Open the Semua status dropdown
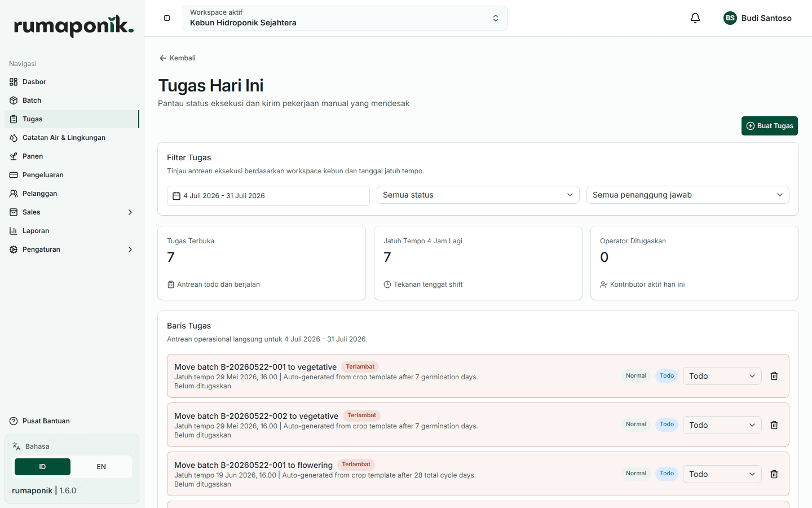Viewport: 812px width, 508px height. pos(478,195)
